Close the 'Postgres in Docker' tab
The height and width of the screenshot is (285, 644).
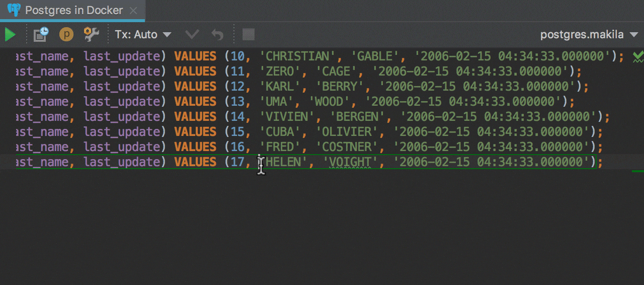click(x=133, y=11)
